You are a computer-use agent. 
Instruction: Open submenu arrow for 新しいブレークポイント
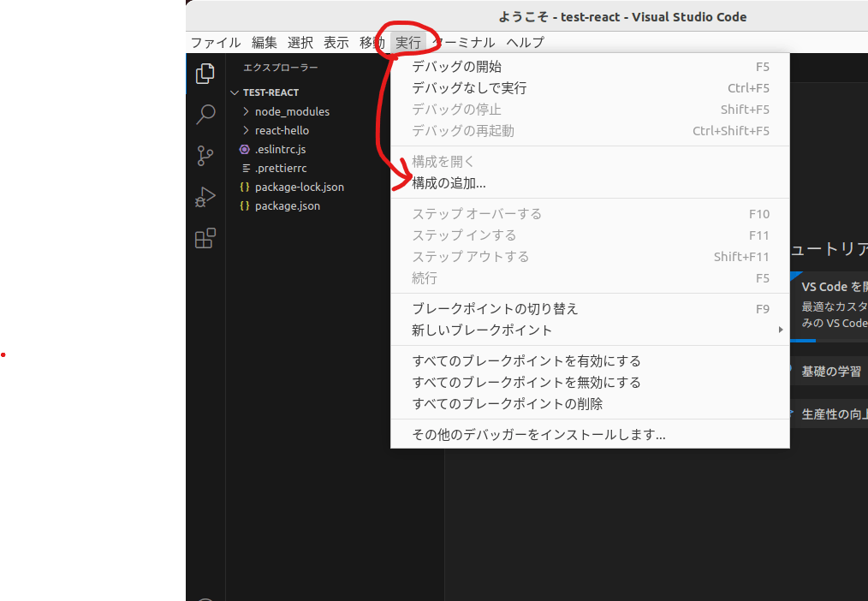(x=781, y=330)
